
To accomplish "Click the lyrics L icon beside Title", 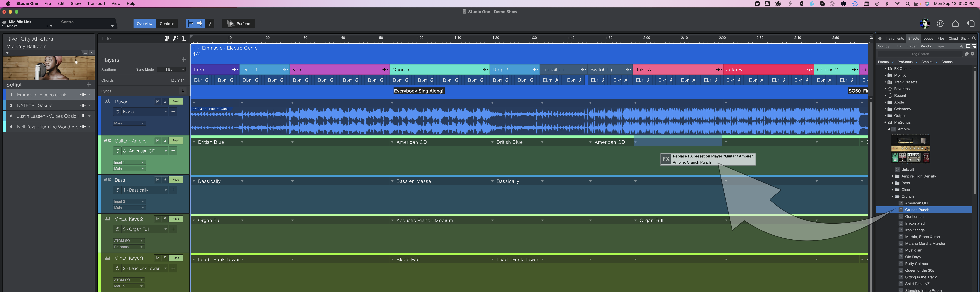I will point(184,38).
